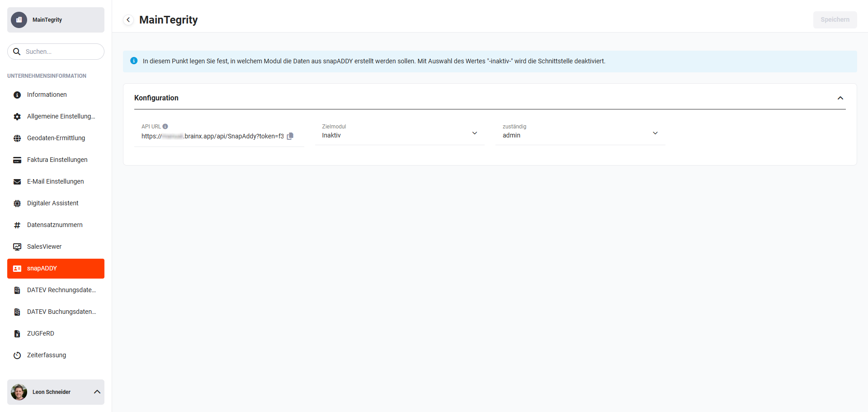Click the globe icon for Geodaten-Ermittlung
This screenshot has height=412, width=868.
coord(17,138)
